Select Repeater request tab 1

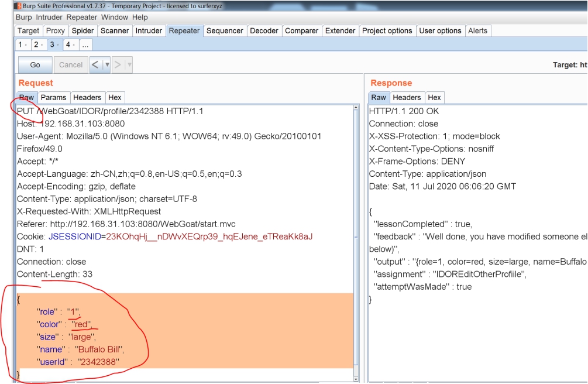(x=20, y=44)
